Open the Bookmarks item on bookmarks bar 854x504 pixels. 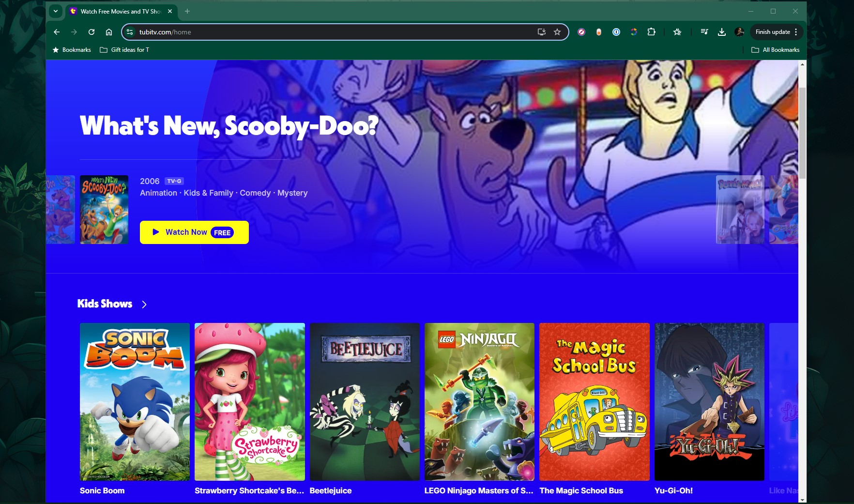coord(72,50)
